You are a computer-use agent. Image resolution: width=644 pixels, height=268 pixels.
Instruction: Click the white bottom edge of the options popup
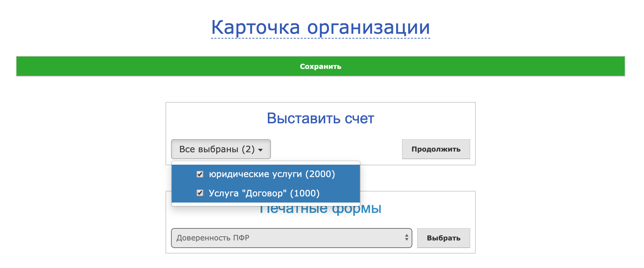265,204
